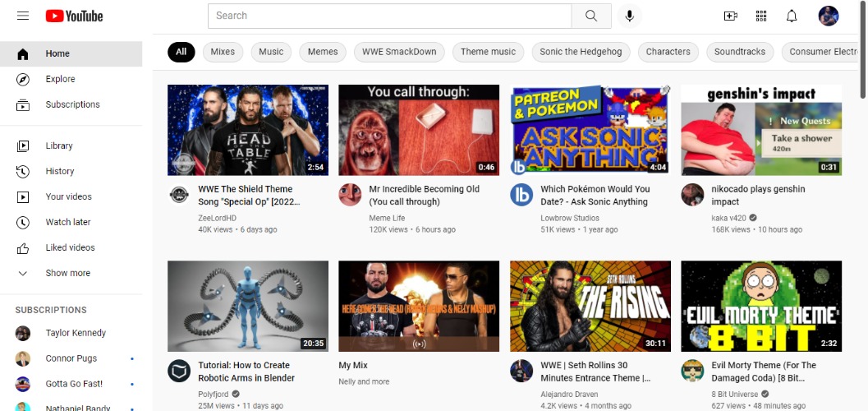The width and height of the screenshot is (868, 411).
Task: Open Mr Incredible Becoming Old title
Action: 424,196
